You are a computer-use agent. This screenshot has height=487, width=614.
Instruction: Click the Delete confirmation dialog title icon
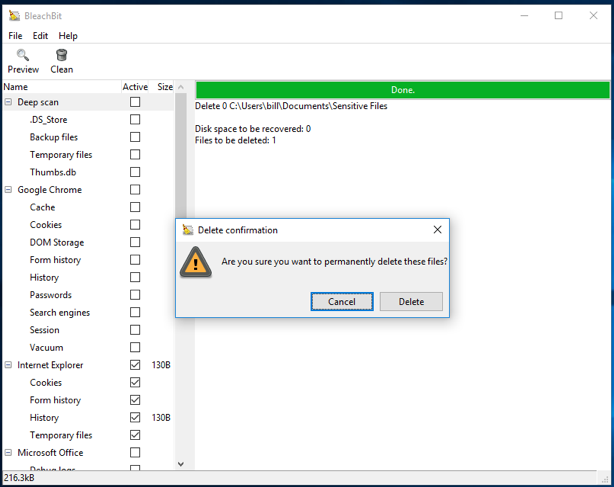coord(187,230)
